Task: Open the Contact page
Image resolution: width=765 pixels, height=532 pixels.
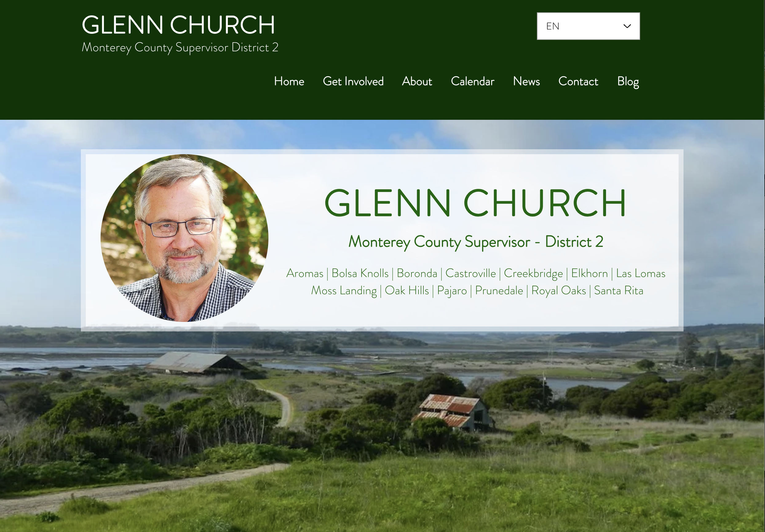Action: (x=578, y=81)
